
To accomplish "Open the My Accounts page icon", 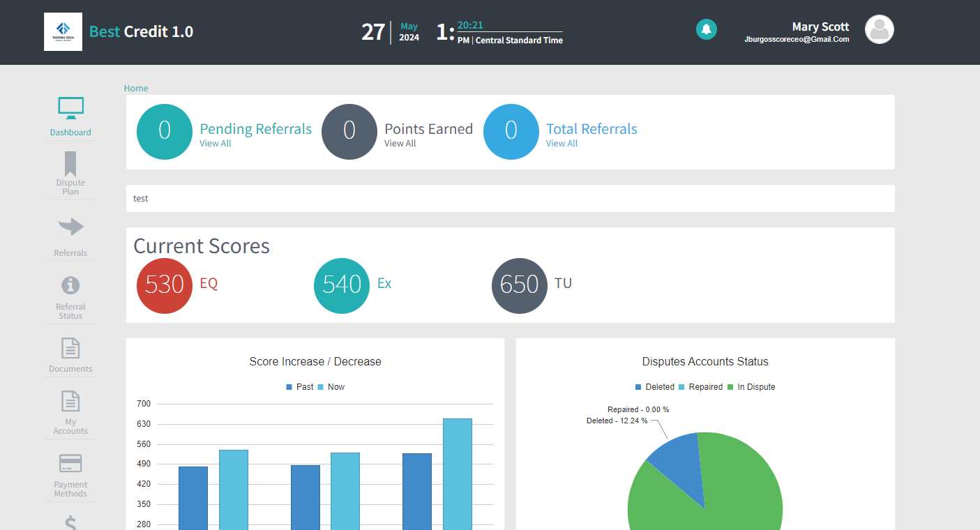I will point(70,401).
